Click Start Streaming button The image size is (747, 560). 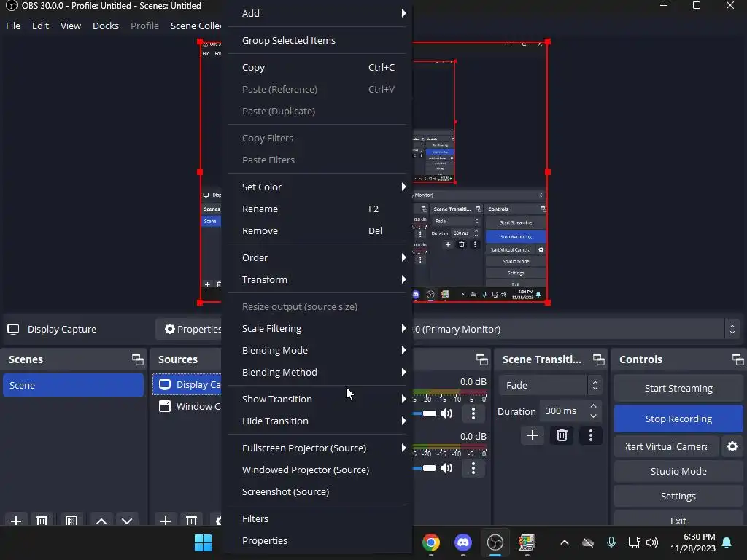678,388
